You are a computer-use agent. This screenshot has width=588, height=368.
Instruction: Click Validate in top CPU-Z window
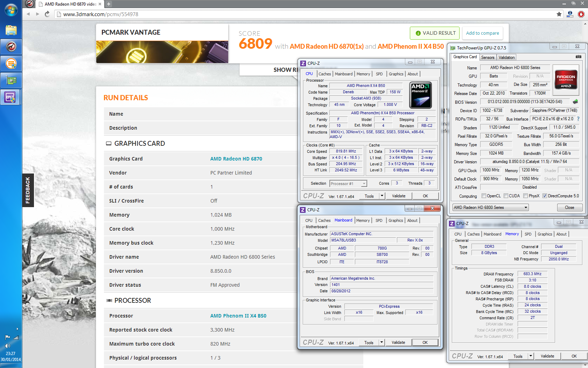pyautogui.click(x=399, y=196)
